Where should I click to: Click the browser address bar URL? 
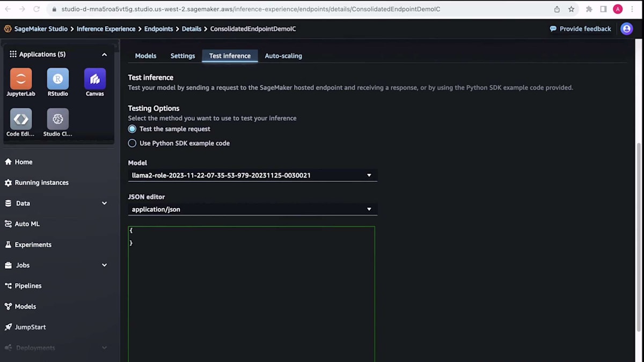coord(250,9)
